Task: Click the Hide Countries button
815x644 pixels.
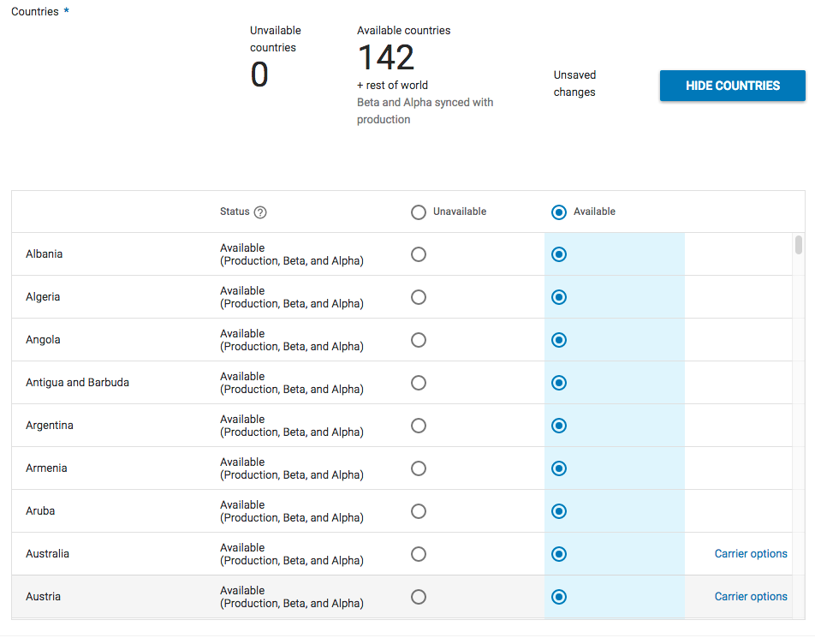Action: 732,86
